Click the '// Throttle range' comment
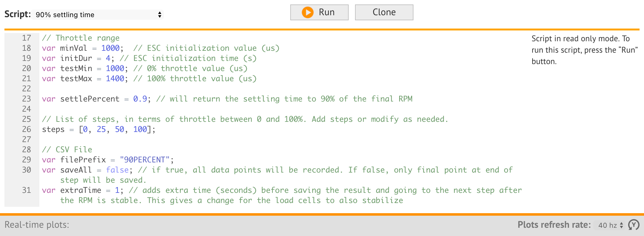Image resolution: width=644 pixels, height=236 pixels. tap(80, 38)
